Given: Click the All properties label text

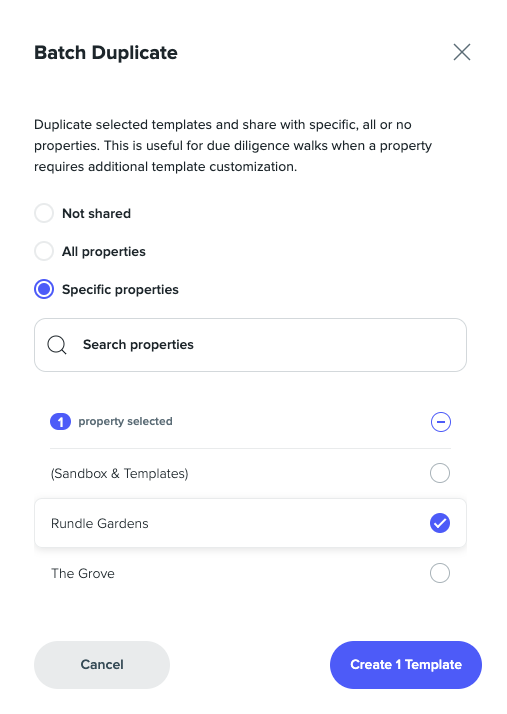Looking at the screenshot, I should point(104,252).
